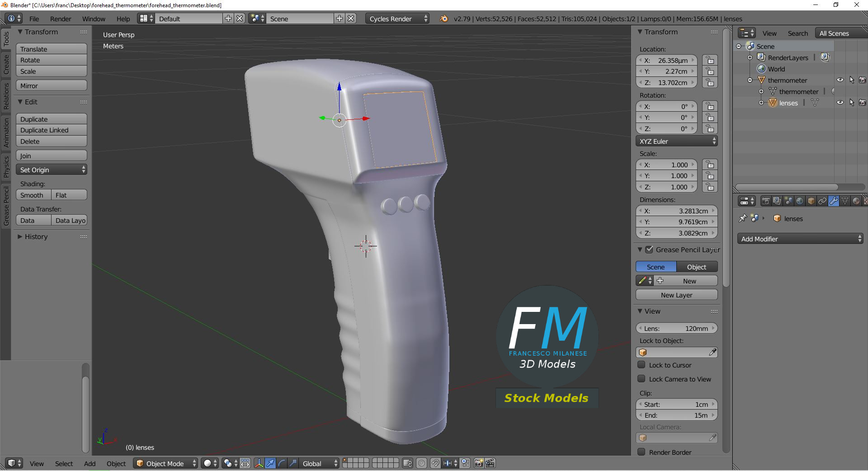Click the add new screen layout plus icon
Image resolution: width=868 pixels, height=471 pixels.
tap(228, 19)
